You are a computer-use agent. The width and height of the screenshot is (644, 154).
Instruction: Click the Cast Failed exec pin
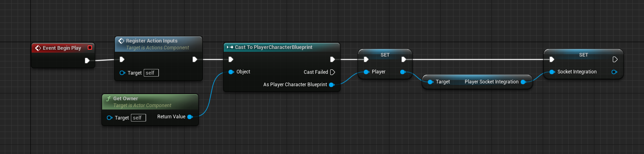click(333, 72)
